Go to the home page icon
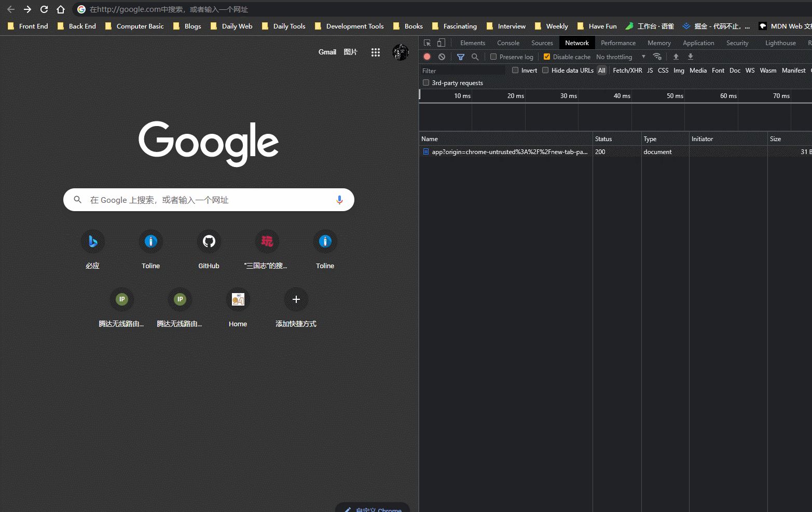The width and height of the screenshot is (812, 512). pyautogui.click(x=61, y=9)
